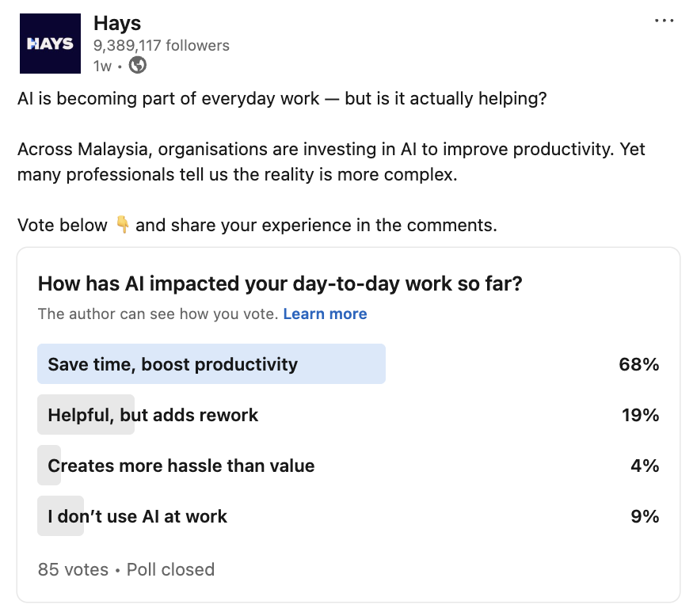
Task: Click the 9,389,117 followers text
Action: tap(162, 46)
